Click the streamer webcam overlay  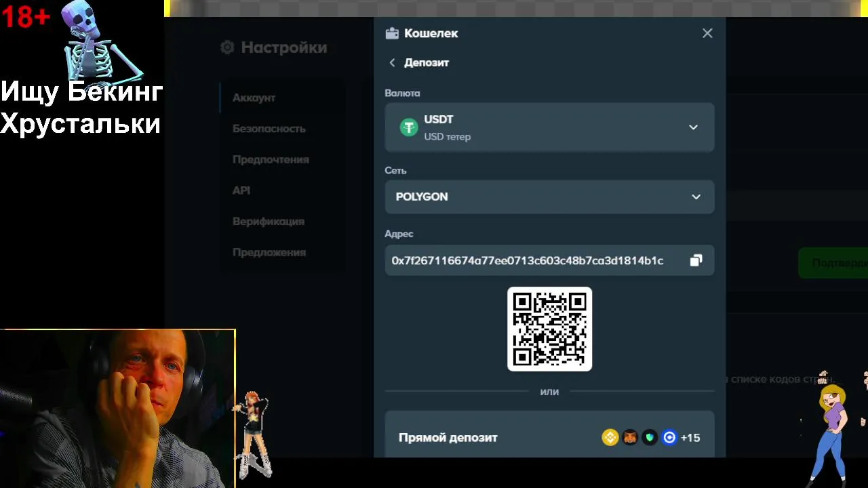(117, 409)
